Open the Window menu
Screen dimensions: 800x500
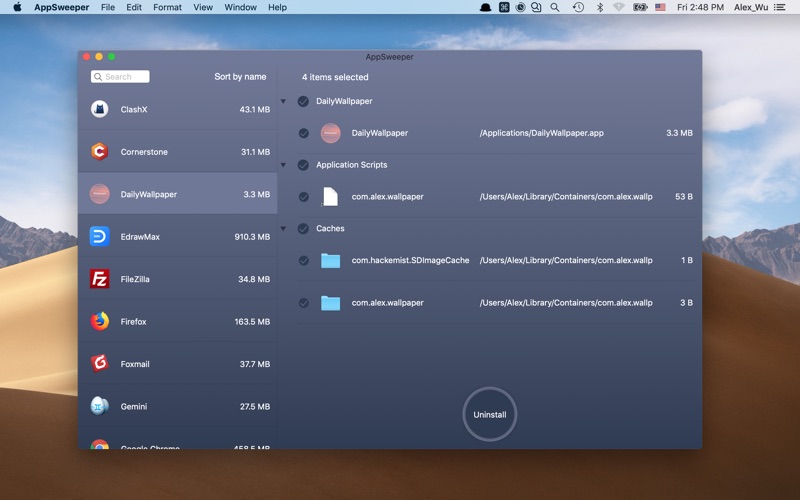point(240,7)
